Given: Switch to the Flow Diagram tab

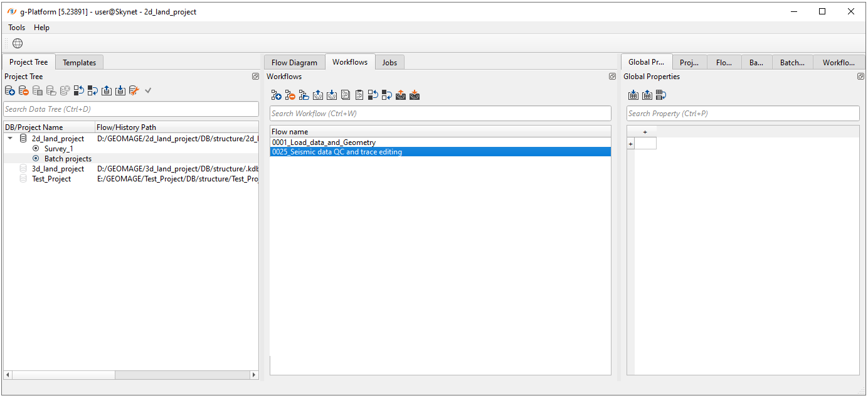Looking at the screenshot, I should [294, 62].
